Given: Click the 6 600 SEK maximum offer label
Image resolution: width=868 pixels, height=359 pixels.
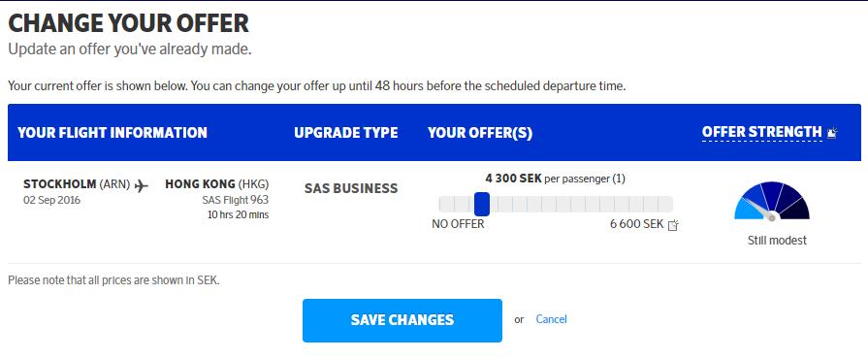Looking at the screenshot, I should [x=636, y=224].
